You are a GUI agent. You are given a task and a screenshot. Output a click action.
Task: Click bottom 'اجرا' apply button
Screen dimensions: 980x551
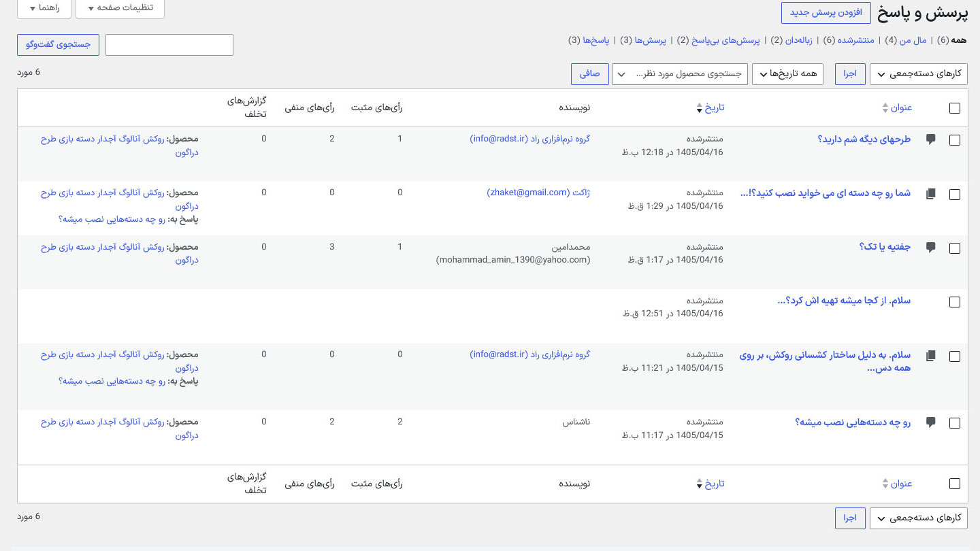[850, 518]
